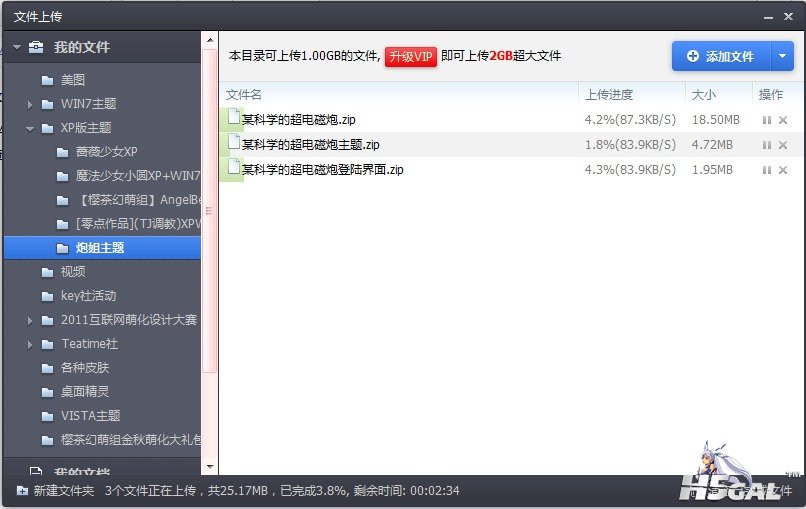Open the 添加文件 dropdown arrow
Viewport: 806px width, 509px height.
coord(782,56)
